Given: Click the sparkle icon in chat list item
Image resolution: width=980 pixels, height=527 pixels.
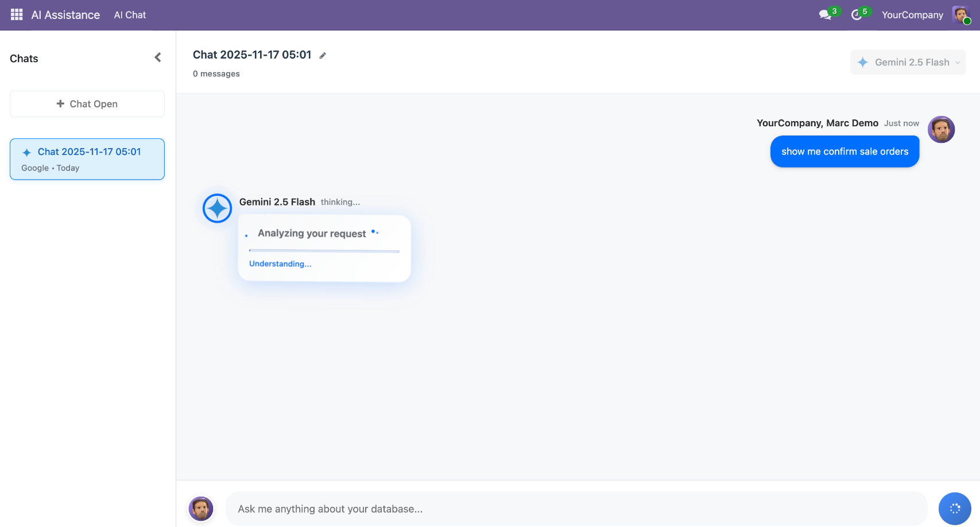Looking at the screenshot, I should 26,153.
